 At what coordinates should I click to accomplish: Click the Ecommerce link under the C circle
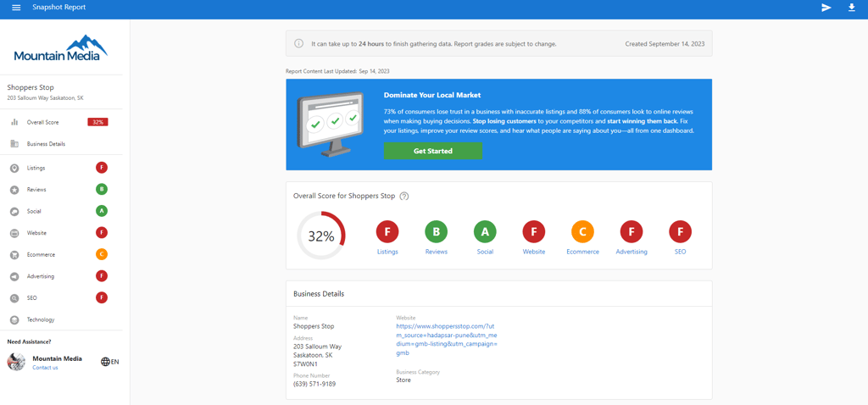(x=582, y=252)
